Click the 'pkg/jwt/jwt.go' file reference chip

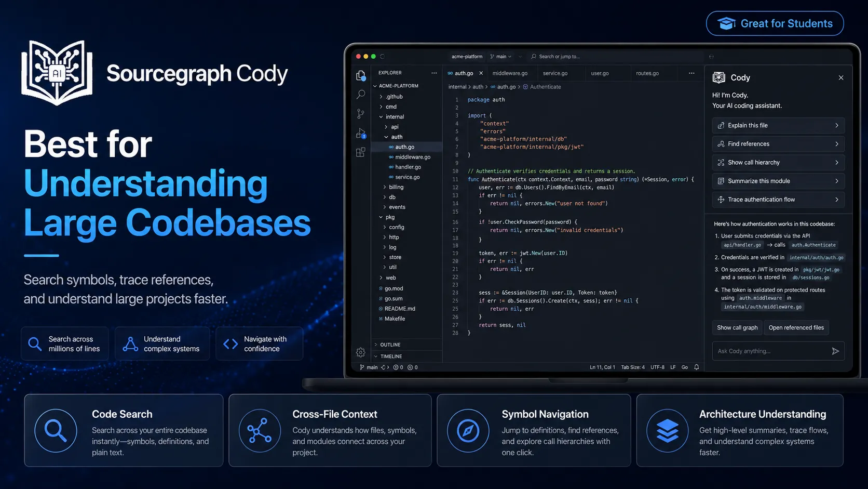click(821, 270)
